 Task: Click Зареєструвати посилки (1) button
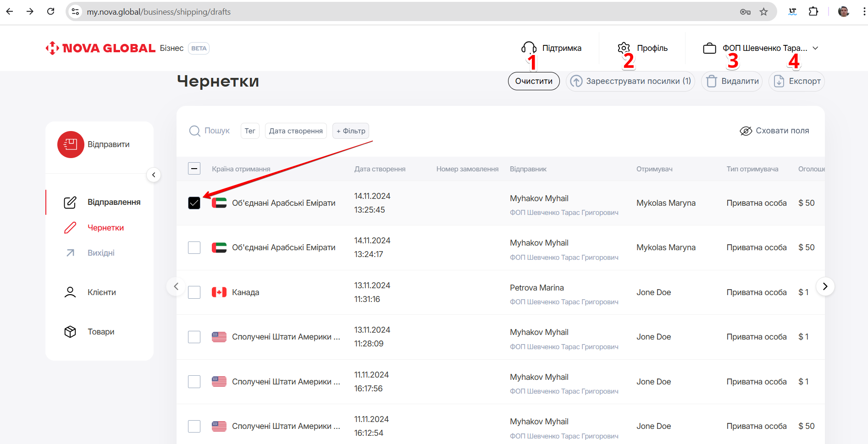coord(630,81)
